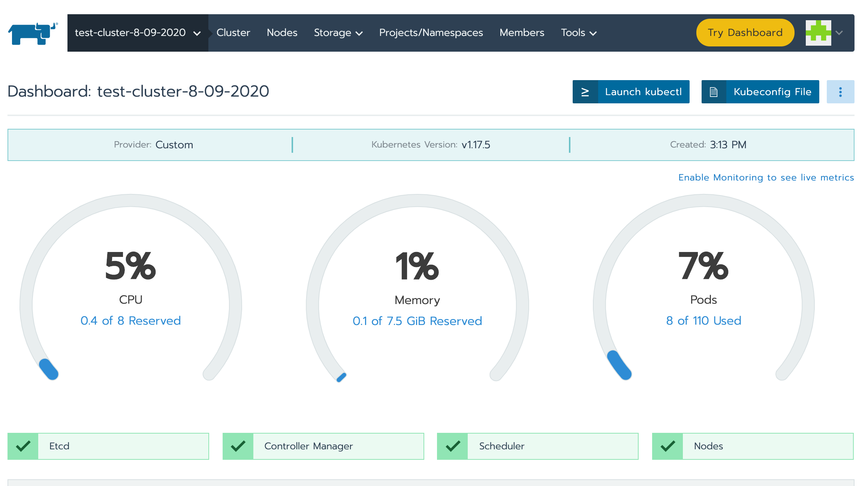This screenshot has width=868, height=486.
Task: Click the kubectl terminal prompt icon
Action: point(585,92)
